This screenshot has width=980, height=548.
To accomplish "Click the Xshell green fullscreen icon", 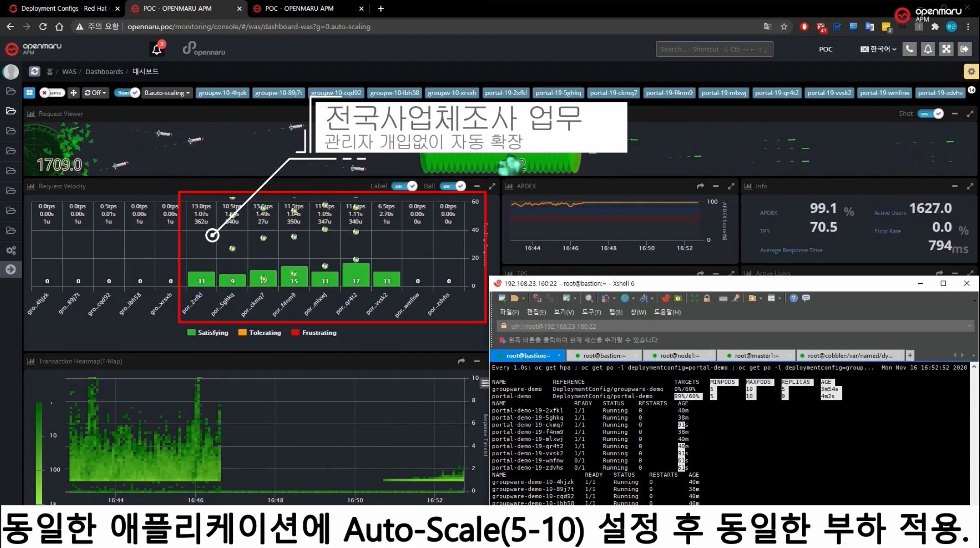I will 694,298.
